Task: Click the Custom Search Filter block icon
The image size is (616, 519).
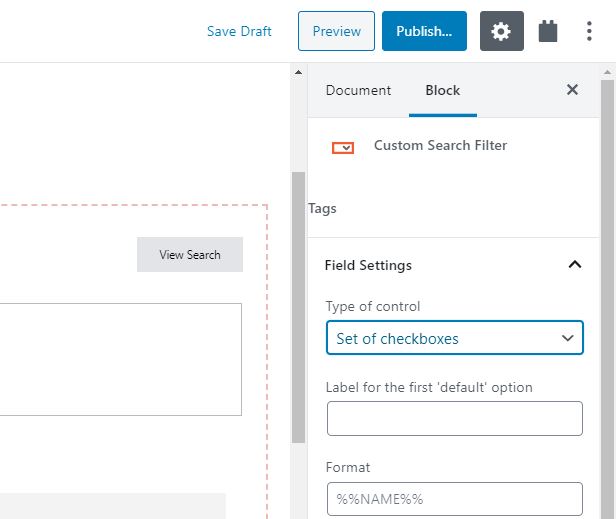Action: pyautogui.click(x=342, y=147)
